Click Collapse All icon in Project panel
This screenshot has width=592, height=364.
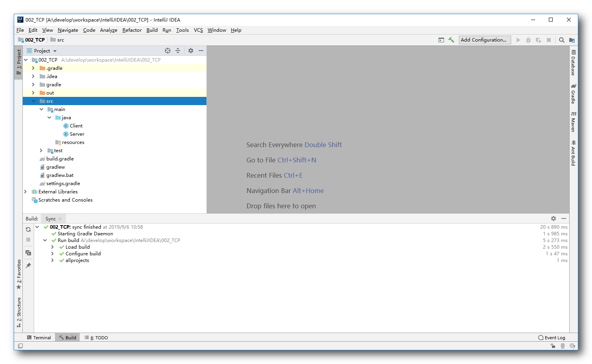pyautogui.click(x=178, y=51)
